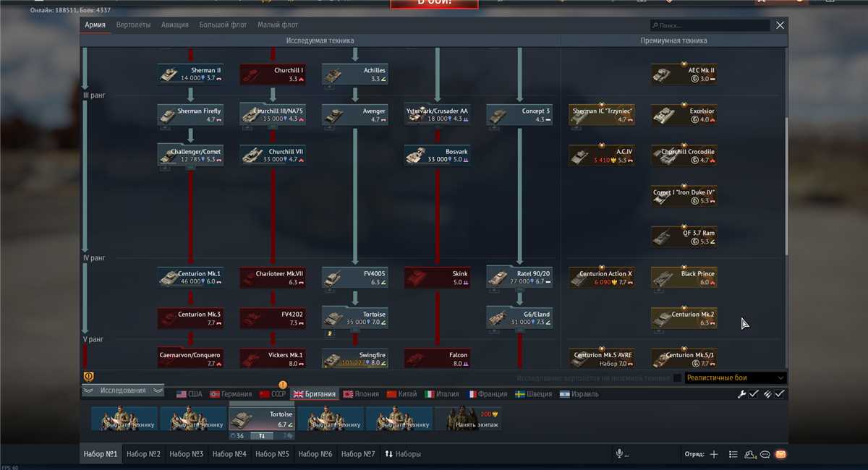This screenshot has height=470, width=868.
Task: Add a squad member with the plus icon
Action: pos(714,454)
